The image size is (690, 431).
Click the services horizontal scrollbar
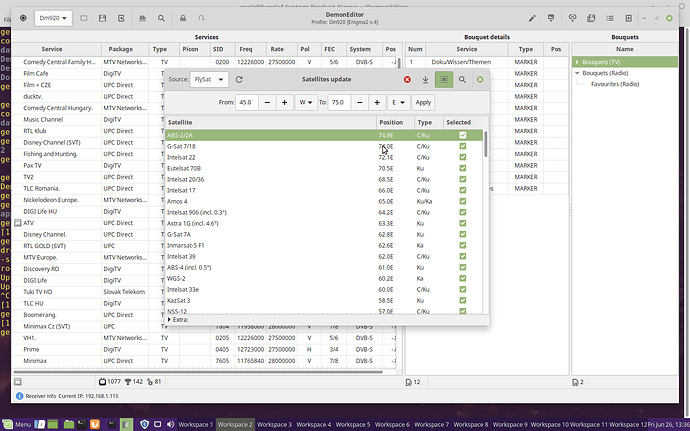point(198,372)
